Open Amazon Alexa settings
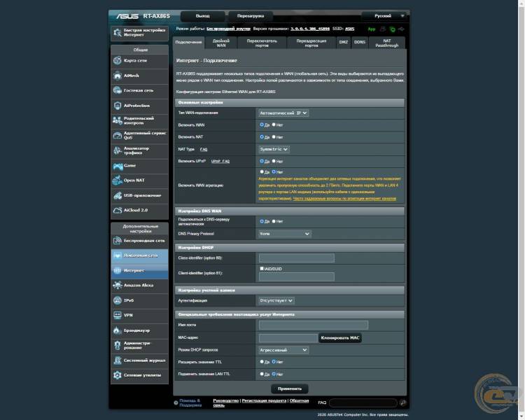The image size is (525, 420). (x=139, y=286)
